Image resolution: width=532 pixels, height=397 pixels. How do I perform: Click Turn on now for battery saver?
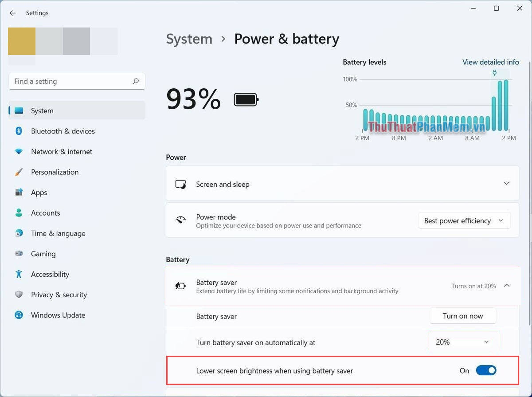click(463, 316)
